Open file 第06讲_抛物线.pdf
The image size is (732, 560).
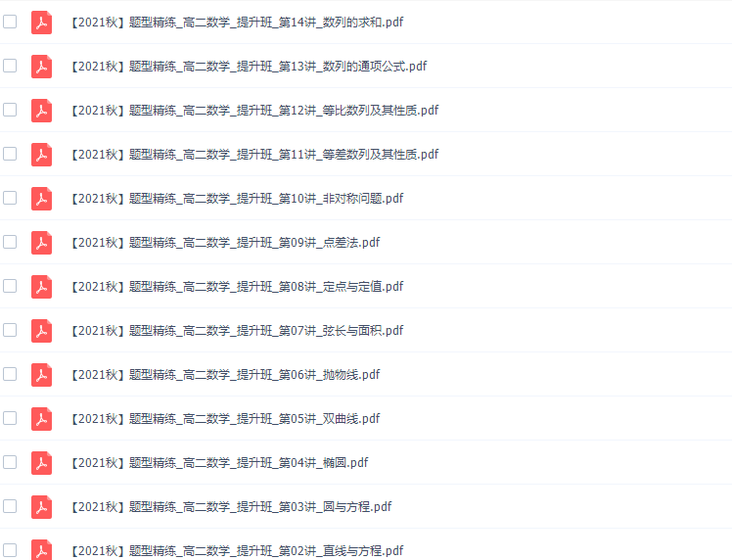pyautogui.click(x=225, y=375)
